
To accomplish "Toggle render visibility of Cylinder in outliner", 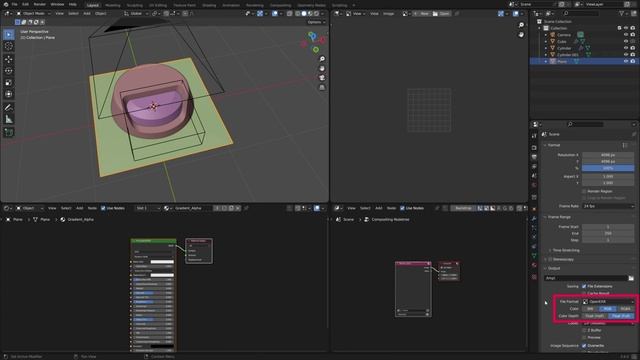I will click(x=633, y=48).
